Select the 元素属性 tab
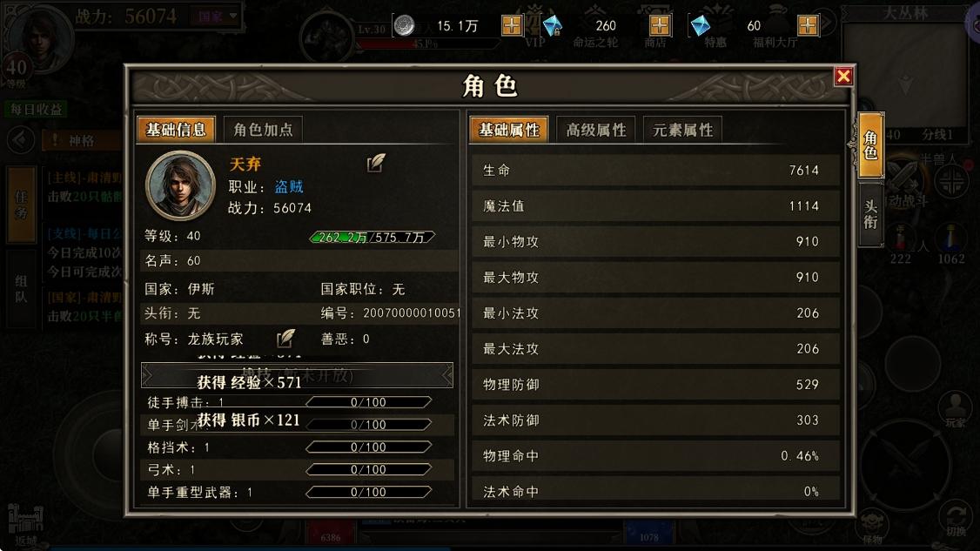Viewport: 980px width, 551px height. coord(682,130)
